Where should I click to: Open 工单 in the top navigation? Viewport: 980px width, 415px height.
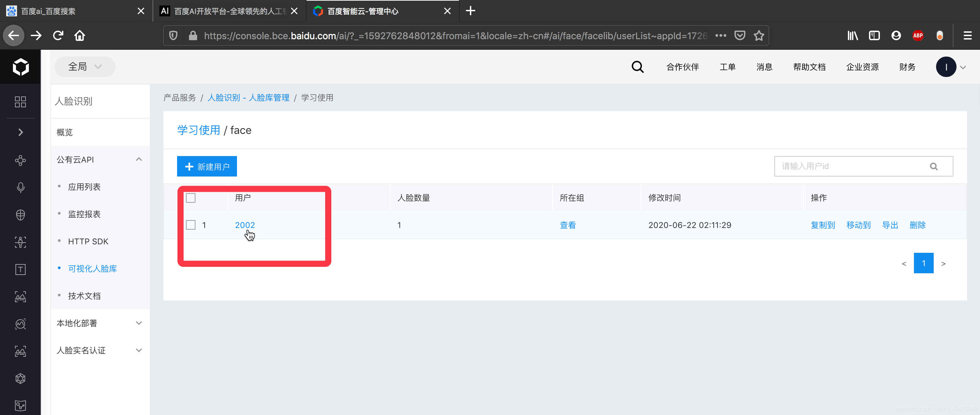(727, 67)
